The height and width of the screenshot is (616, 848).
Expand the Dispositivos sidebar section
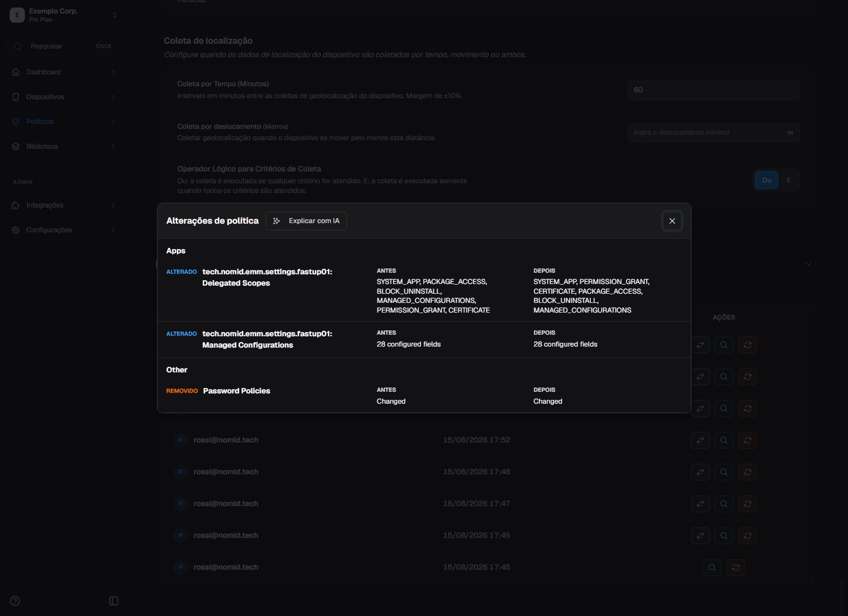64,97
